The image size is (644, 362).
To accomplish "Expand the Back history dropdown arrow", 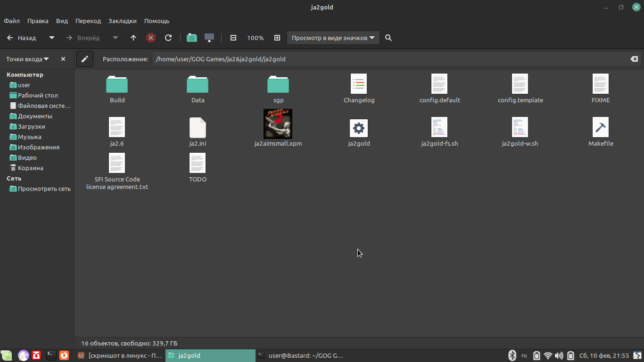I will (52, 38).
